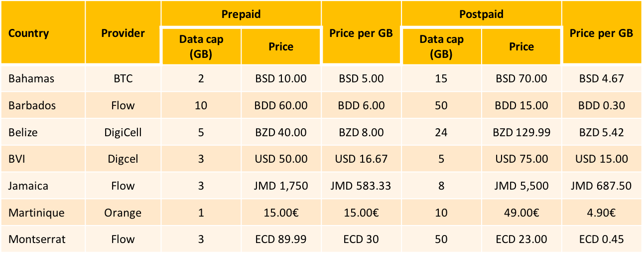This screenshot has width=644, height=254.
Task: Click the Martinique country cell
Action: click(36, 213)
